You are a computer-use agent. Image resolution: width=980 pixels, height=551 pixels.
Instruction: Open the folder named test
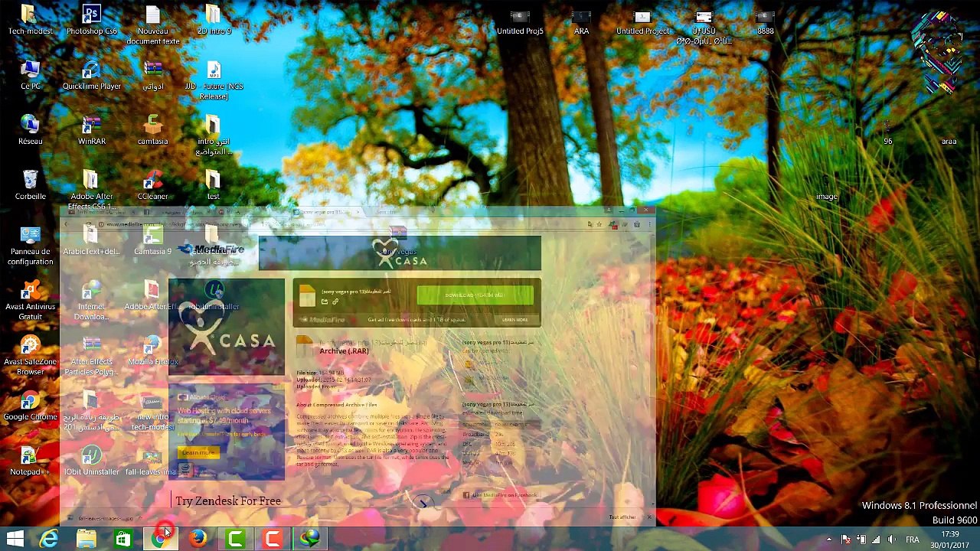[214, 186]
